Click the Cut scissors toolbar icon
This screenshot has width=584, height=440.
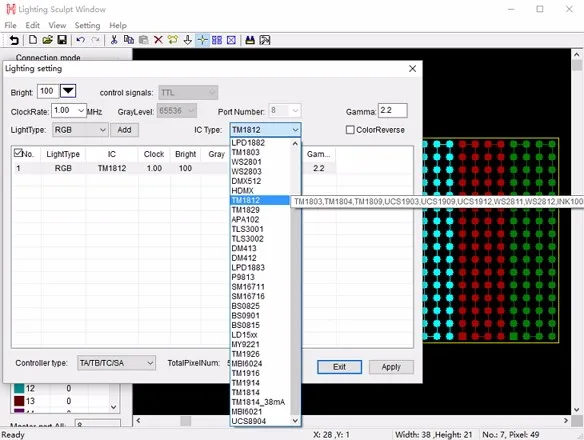(114, 40)
